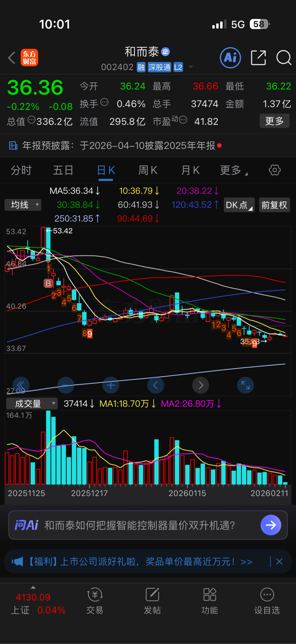This screenshot has height=644, width=296.
Task: Tap the info icon next to 总值
Action: tap(32, 120)
